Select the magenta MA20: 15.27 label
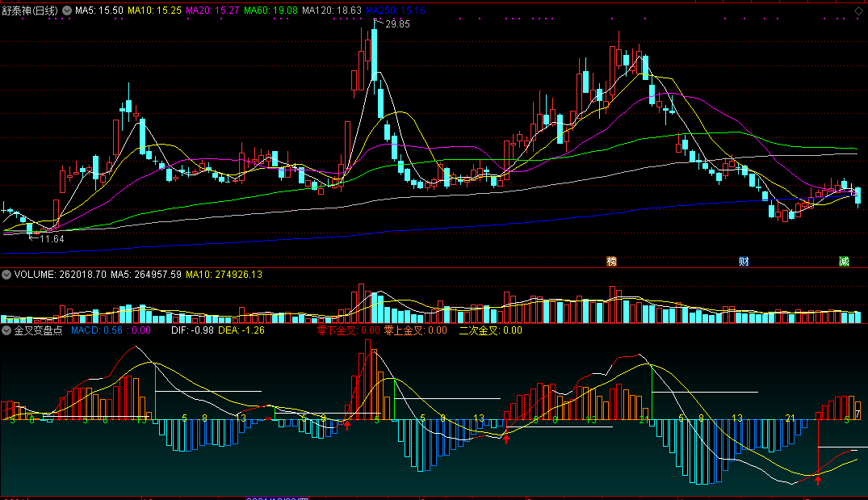This screenshot has width=868, height=500. click(x=212, y=11)
